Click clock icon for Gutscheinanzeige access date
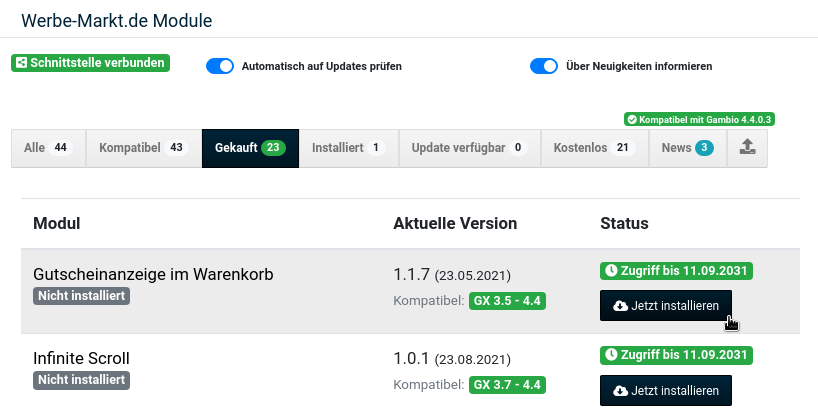Image resolution: width=818 pixels, height=415 pixels. coord(610,271)
